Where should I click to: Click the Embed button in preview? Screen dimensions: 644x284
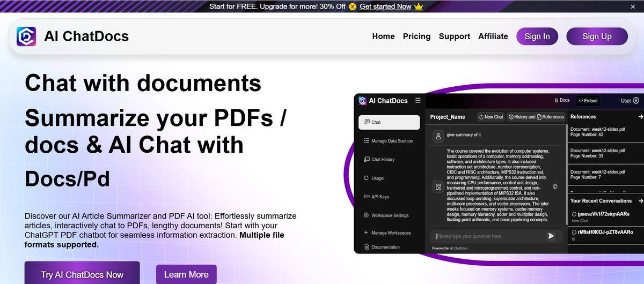tap(587, 100)
